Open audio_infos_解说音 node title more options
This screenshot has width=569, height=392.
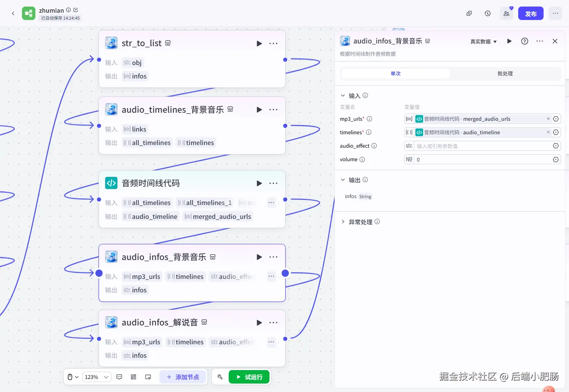click(273, 323)
